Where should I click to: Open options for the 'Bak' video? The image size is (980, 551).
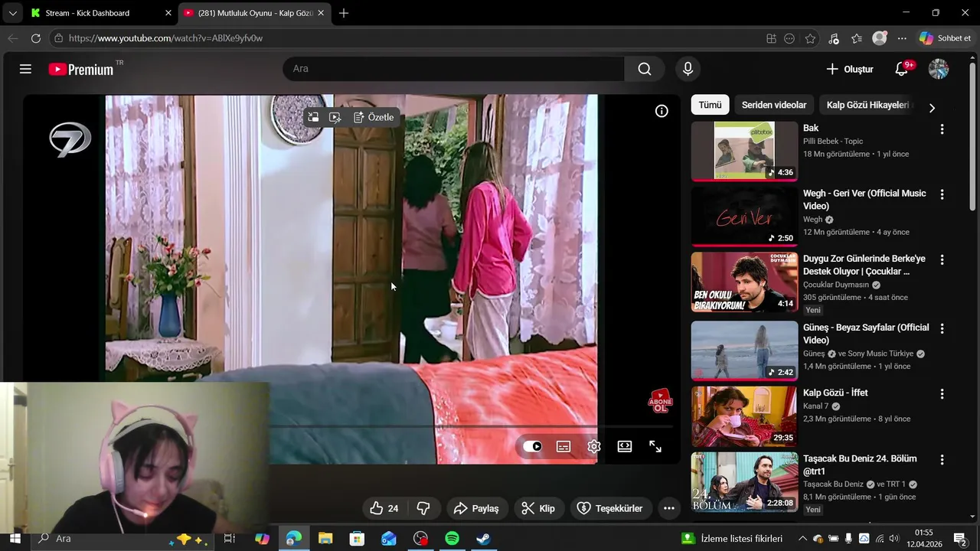(942, 129)
